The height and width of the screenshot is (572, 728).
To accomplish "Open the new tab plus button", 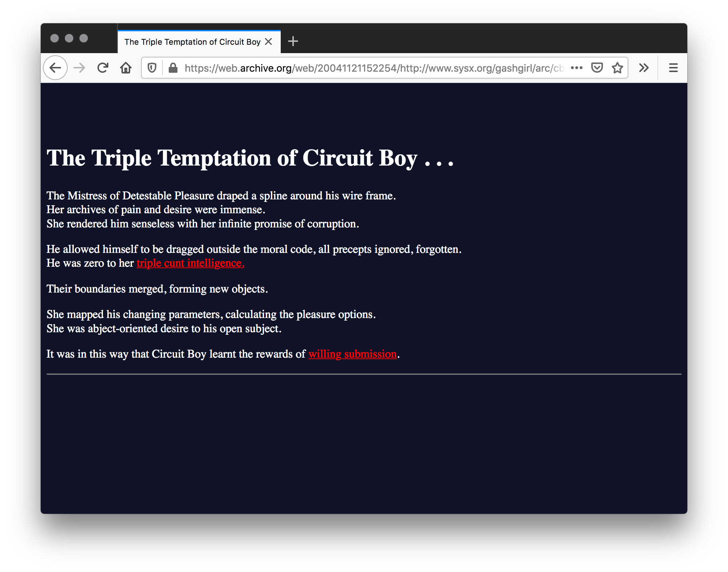I will (294, 41).
